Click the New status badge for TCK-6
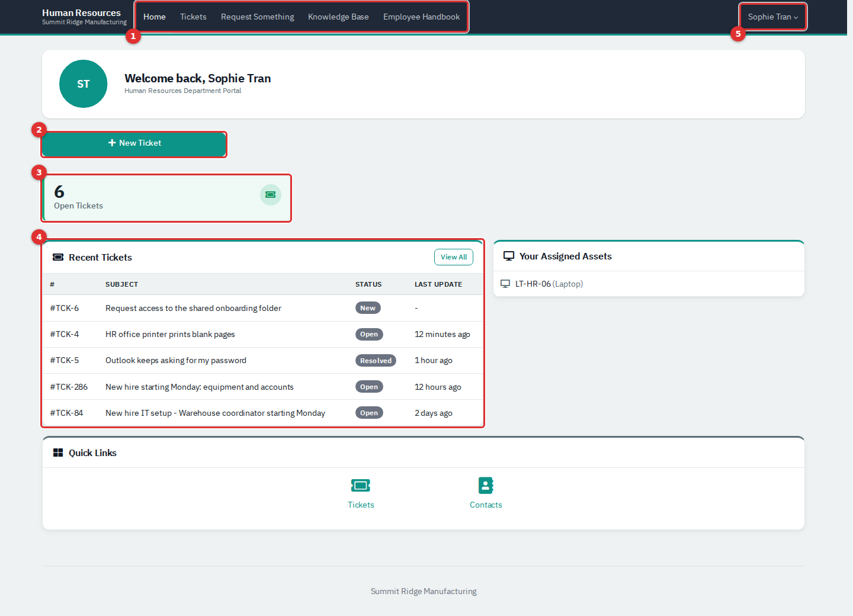Viewport: 853px width, 616px height. (x=368, y=308)
